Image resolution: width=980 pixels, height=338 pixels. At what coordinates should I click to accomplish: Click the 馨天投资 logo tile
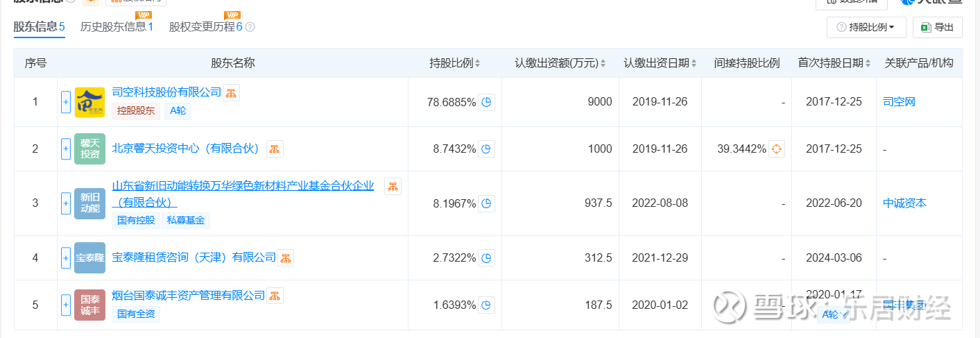pos(89,149)
